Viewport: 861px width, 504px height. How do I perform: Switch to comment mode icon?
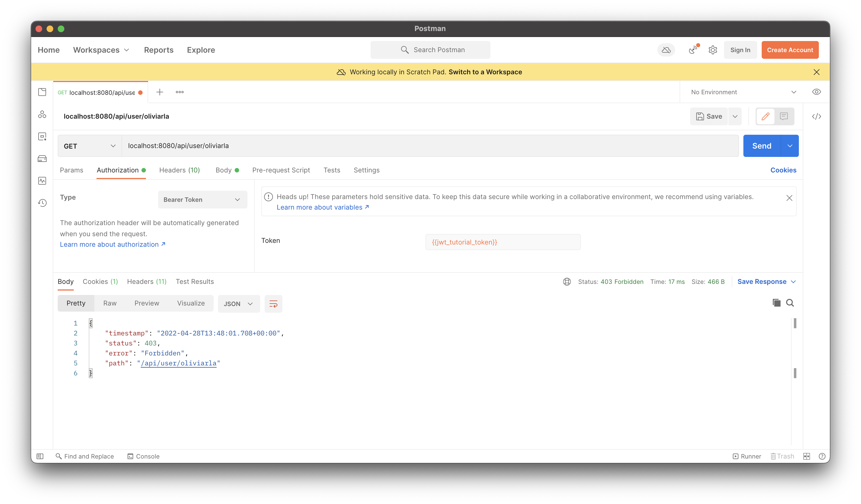[784, 116]
